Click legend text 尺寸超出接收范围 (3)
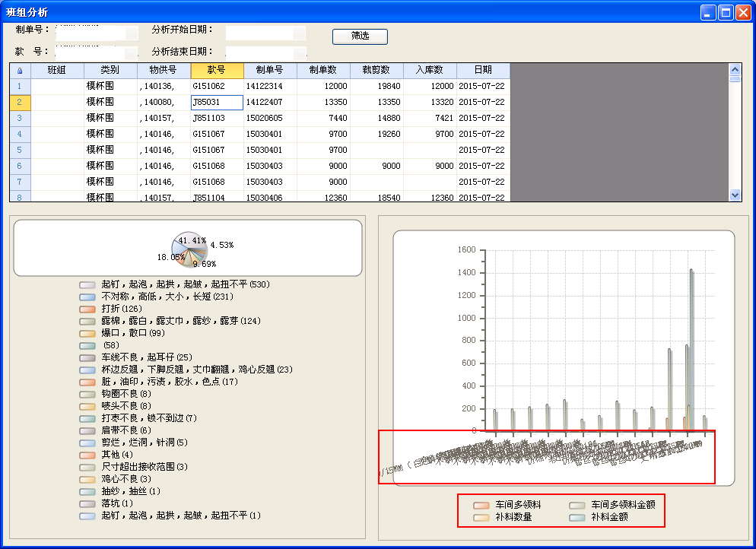The image size is (756, 549). [145, 467]
